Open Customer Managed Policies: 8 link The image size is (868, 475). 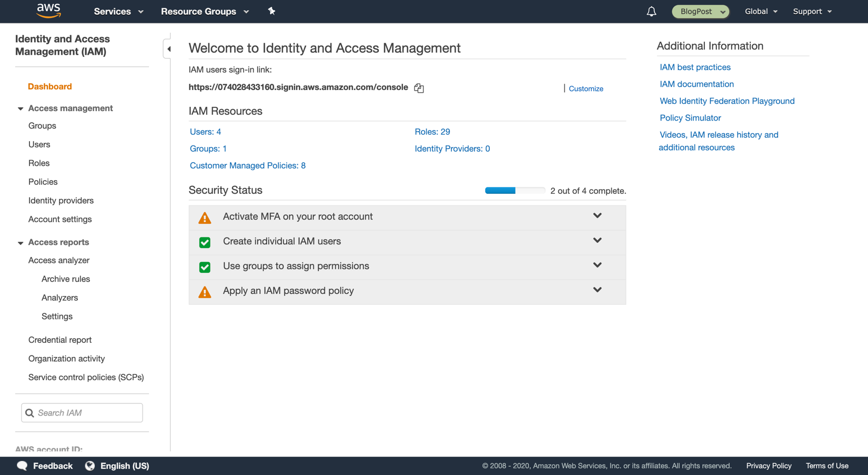[x=248, y=165]
